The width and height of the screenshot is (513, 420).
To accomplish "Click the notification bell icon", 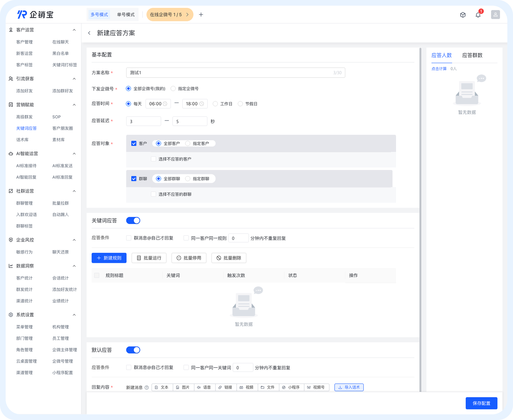I will tap(478, 15).
